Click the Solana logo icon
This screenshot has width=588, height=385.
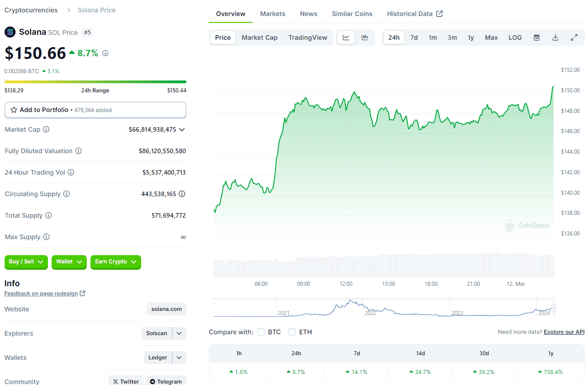(x=10, y=32)
